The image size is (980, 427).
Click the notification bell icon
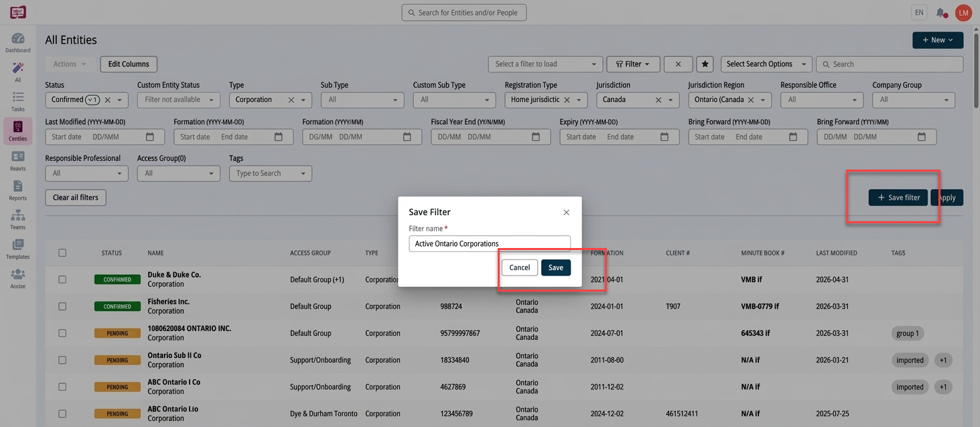941,12
